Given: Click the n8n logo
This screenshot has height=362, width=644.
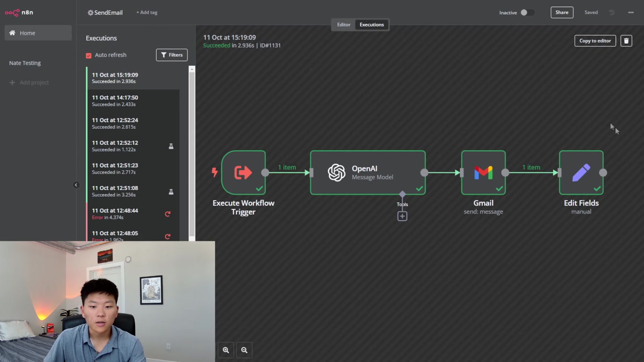Looking at the screenshot, I should tap(19, 12).
